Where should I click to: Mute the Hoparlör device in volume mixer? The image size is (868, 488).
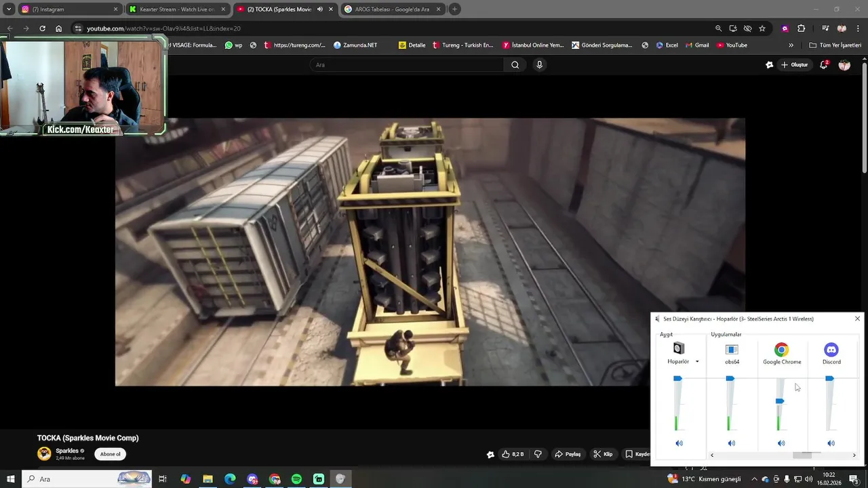[679, 443]
